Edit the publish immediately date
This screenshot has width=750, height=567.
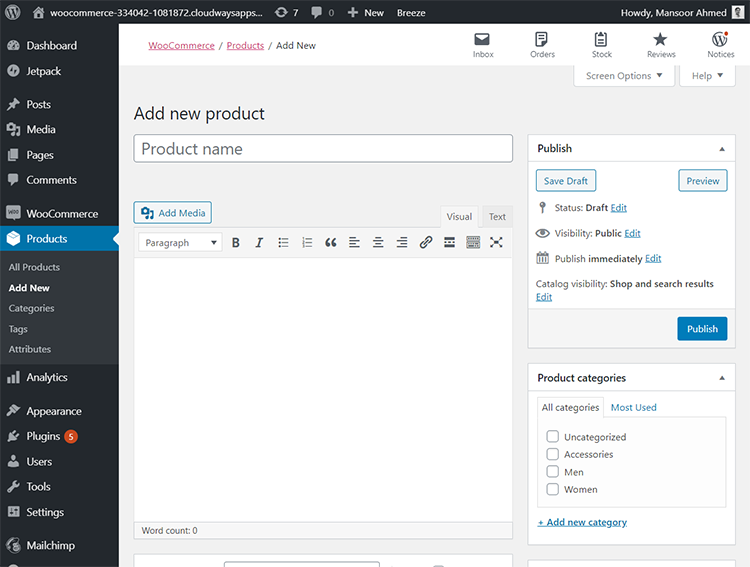click(x=653, y=258)
